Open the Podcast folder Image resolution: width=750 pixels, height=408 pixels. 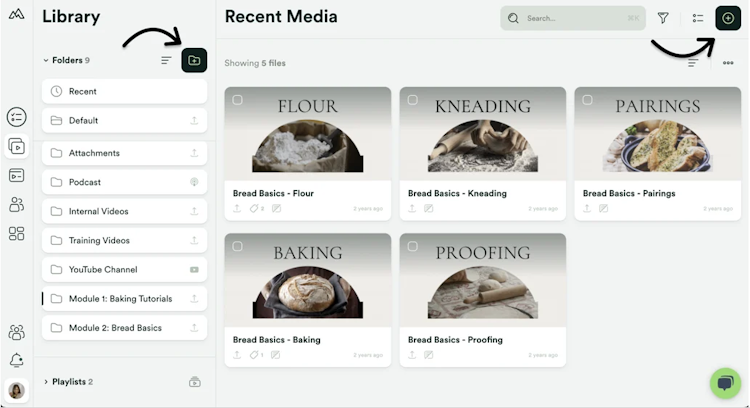coord(124,182)
